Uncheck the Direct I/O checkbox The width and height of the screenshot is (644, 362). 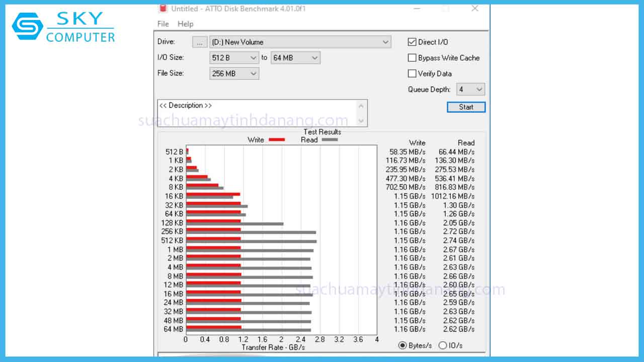point(412,42)
